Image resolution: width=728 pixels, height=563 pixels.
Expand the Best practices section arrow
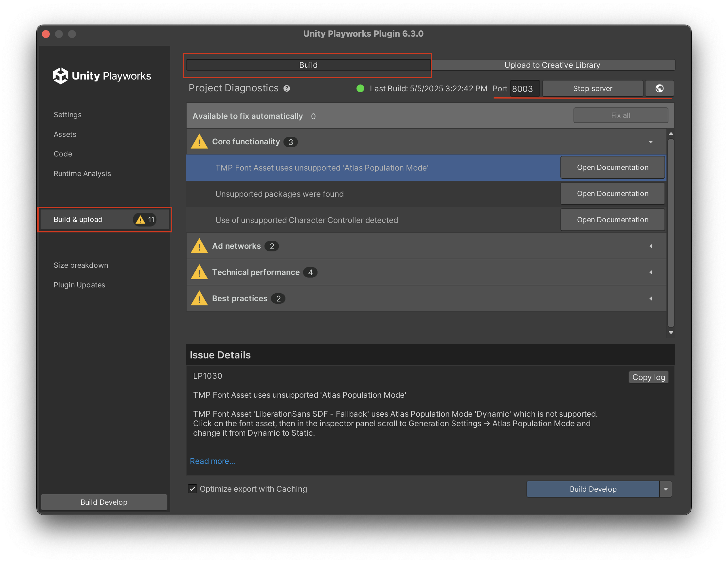650,298
